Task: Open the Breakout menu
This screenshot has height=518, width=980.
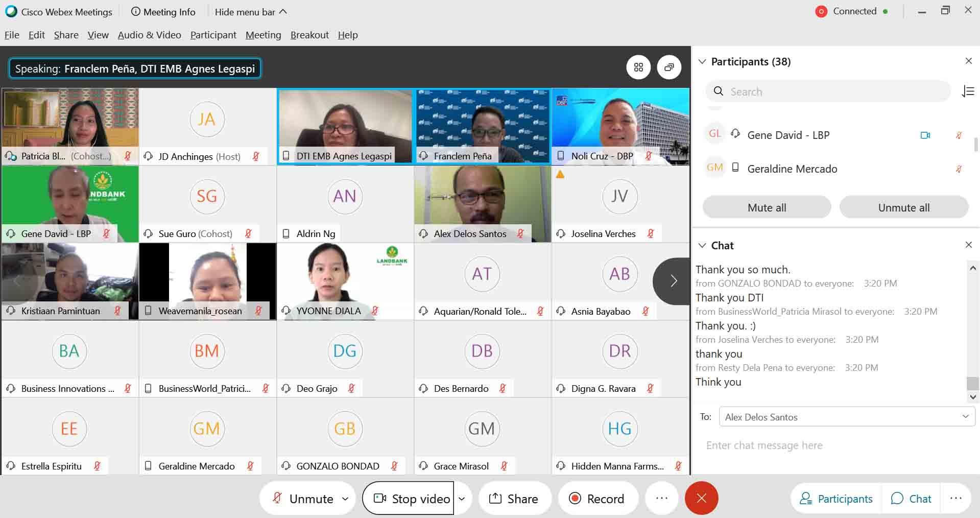Action: [x=309, y=35]
